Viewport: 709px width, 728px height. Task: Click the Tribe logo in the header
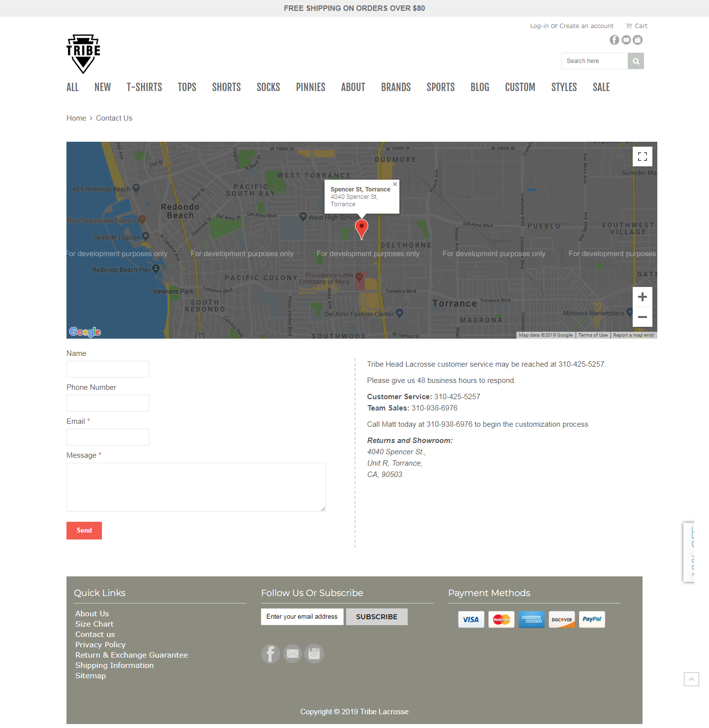83,54
